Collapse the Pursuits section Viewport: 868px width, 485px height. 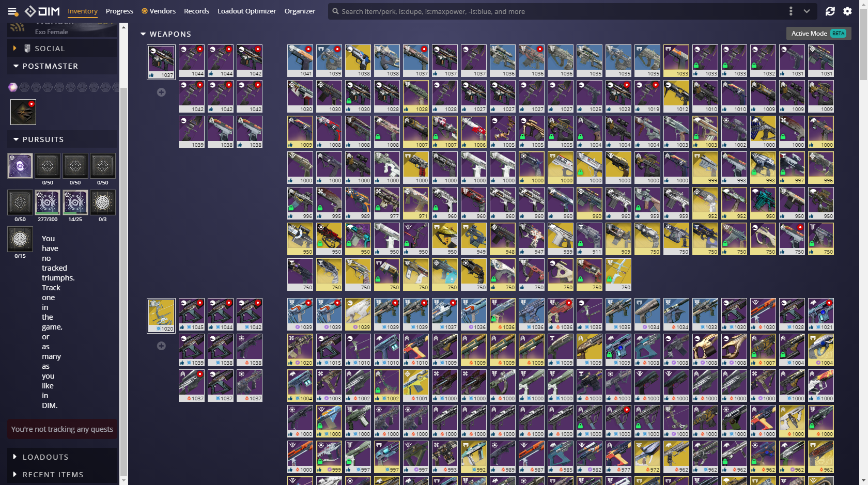(x=62, y=139)
